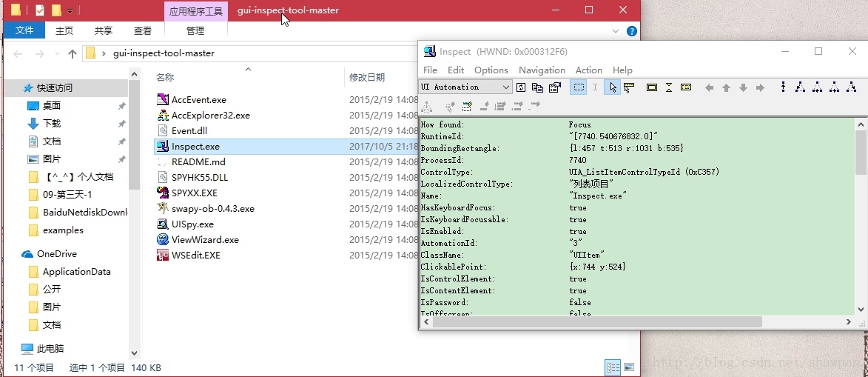Open the Options menu in Inspect
The height and width of the screenshot is (377, 868).
[491, 70]
